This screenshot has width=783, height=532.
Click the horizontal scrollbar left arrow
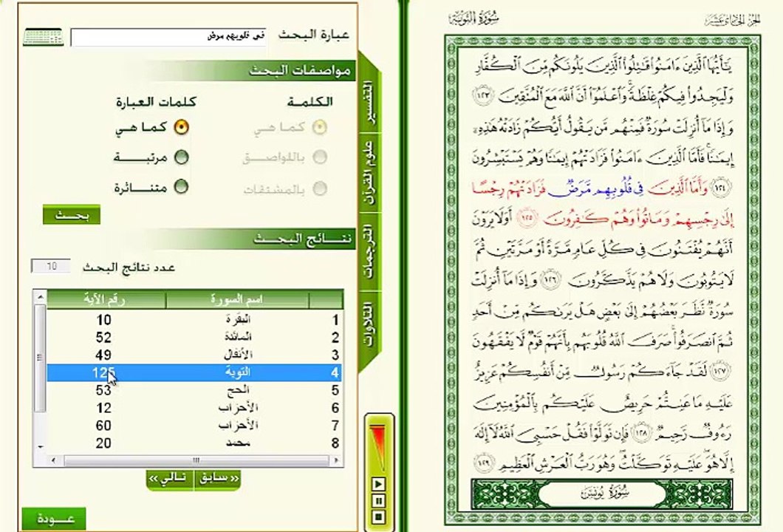coord(53,460)
